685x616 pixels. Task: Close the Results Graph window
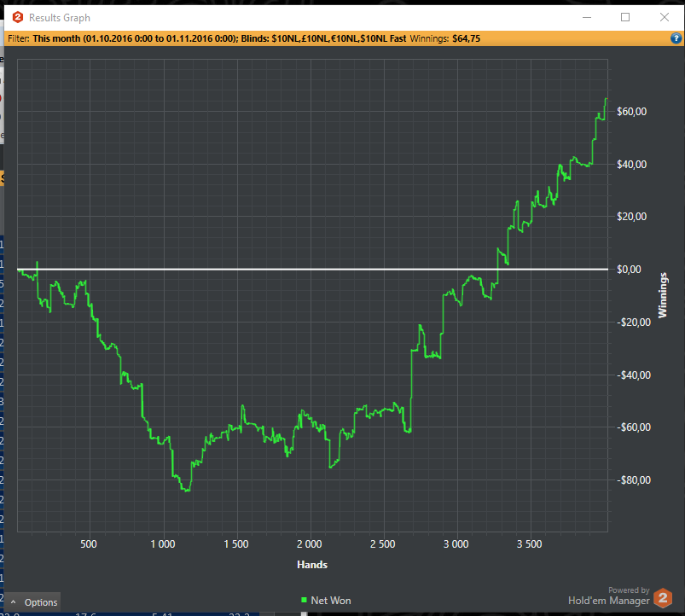[x=664, y=17]
